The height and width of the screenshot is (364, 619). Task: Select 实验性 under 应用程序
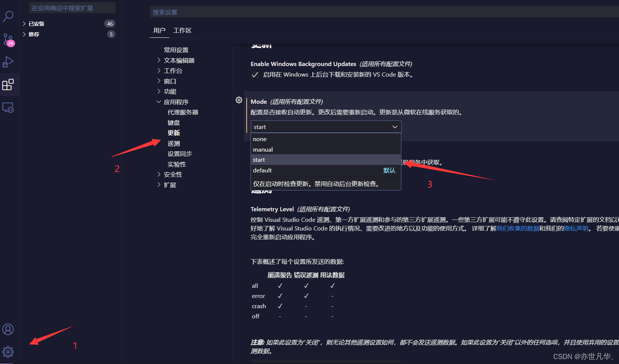pos(177,164)
